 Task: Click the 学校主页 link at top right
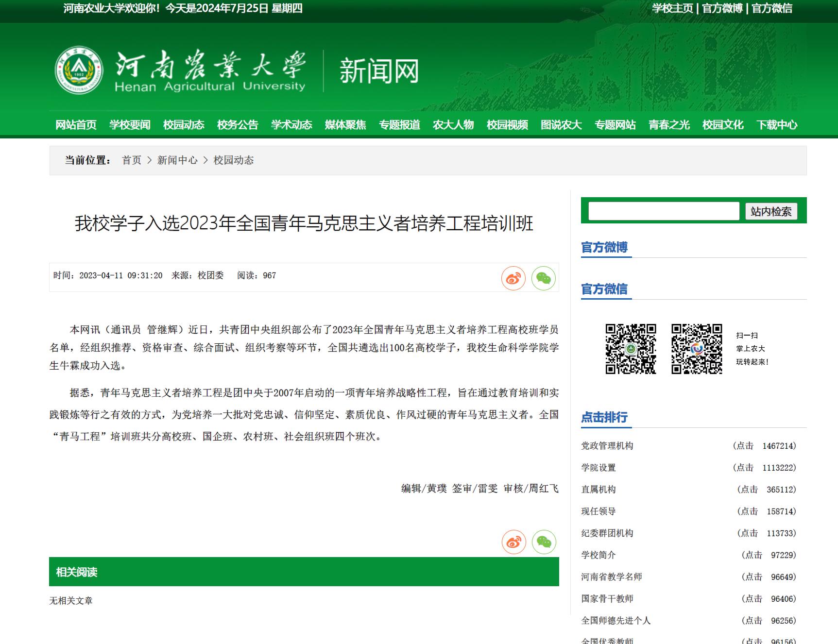tap(672, 8)
